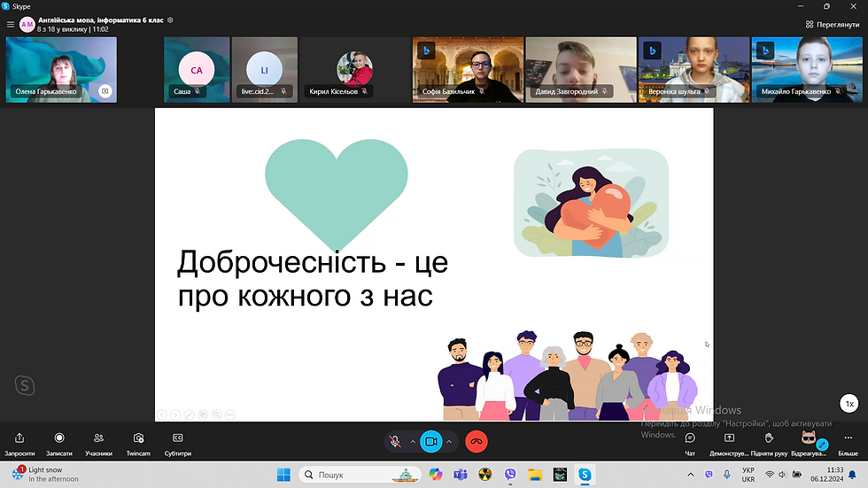Click Viber tray icon
The height and width of the screenshot is (488, 868).
(709, 475)
